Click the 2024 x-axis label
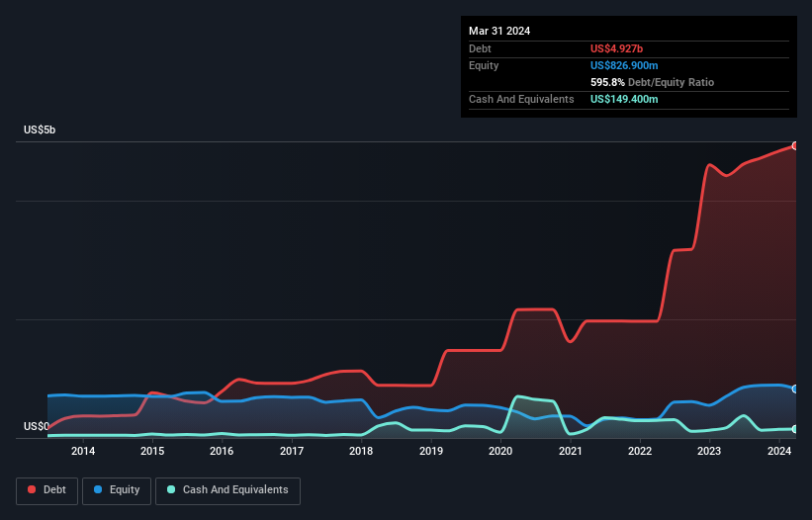The image size is (812, 520). tap(779, 451)
